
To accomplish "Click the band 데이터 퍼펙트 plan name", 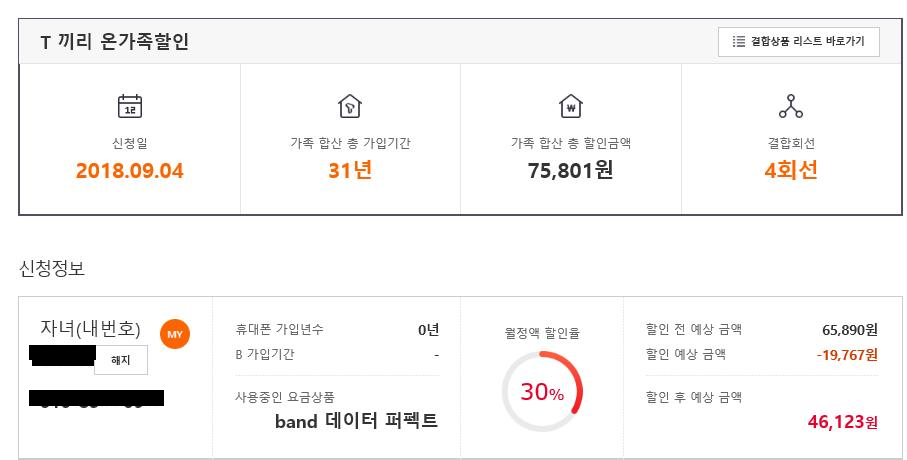I will coord(356,421).
